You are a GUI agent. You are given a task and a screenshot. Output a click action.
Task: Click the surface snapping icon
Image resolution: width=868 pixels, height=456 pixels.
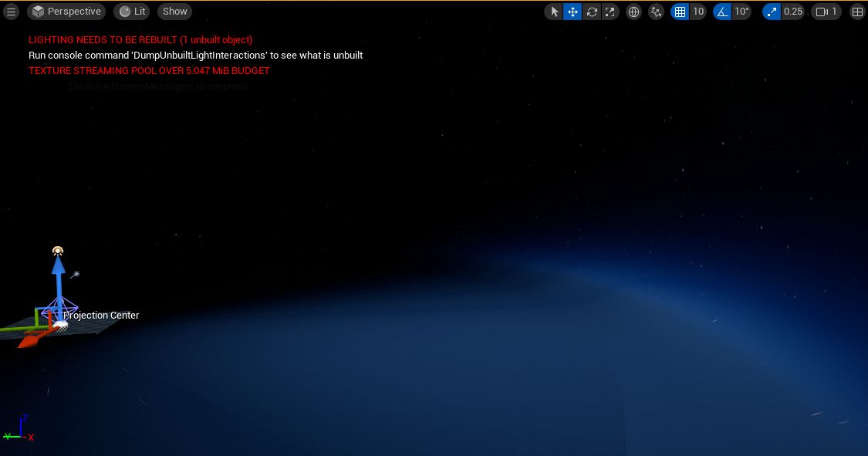tap(656, 12)
